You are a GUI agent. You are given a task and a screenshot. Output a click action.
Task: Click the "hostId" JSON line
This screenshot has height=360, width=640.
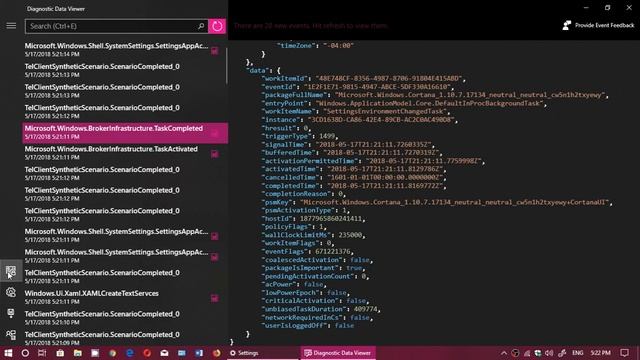[313, 218]
